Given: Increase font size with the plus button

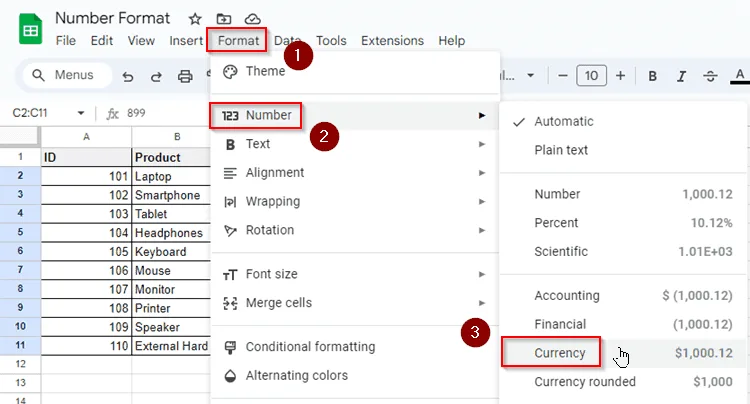Looking at the screenshot, I should pyautogui.click(x=620, y=76).
